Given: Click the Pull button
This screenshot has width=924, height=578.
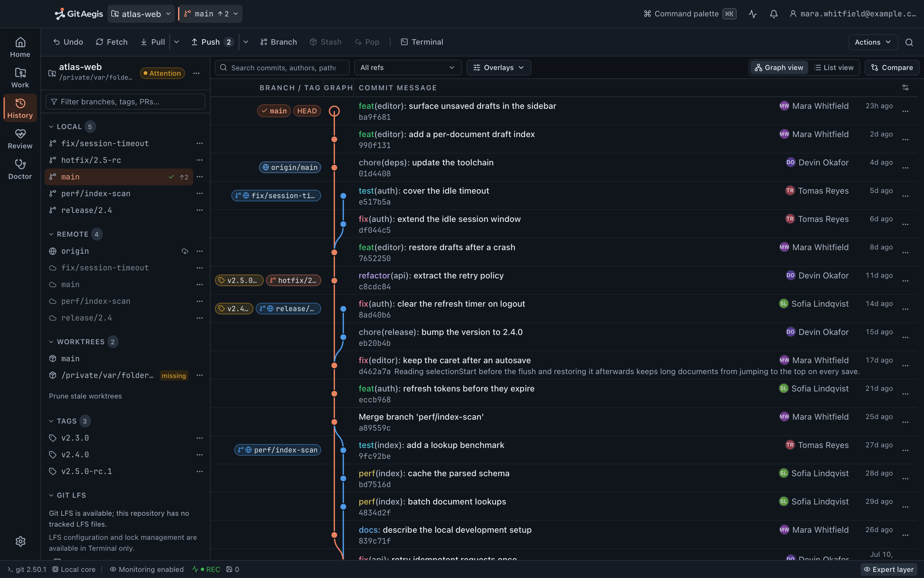Looking at the screenshot, I should 153,42.
